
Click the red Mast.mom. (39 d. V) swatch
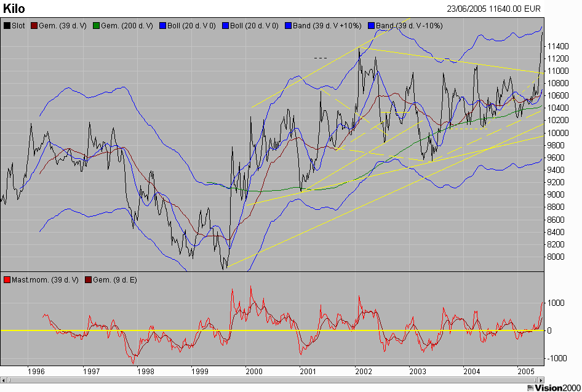click(x=7, y=280)
